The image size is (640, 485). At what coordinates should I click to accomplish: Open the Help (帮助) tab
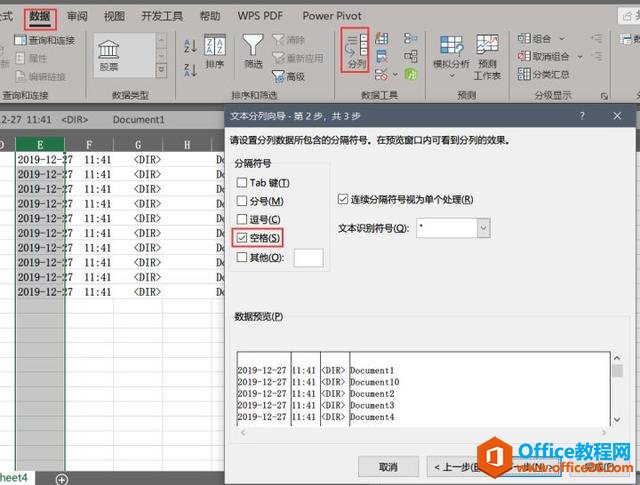210,16
